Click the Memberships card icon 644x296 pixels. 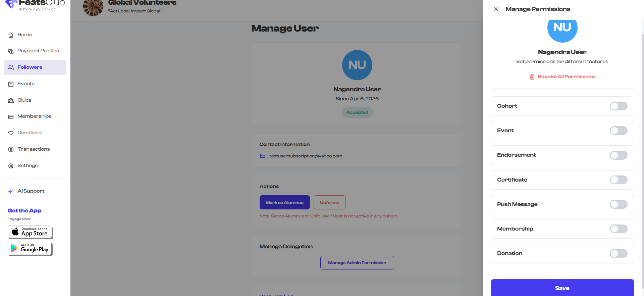coord(11,116)
